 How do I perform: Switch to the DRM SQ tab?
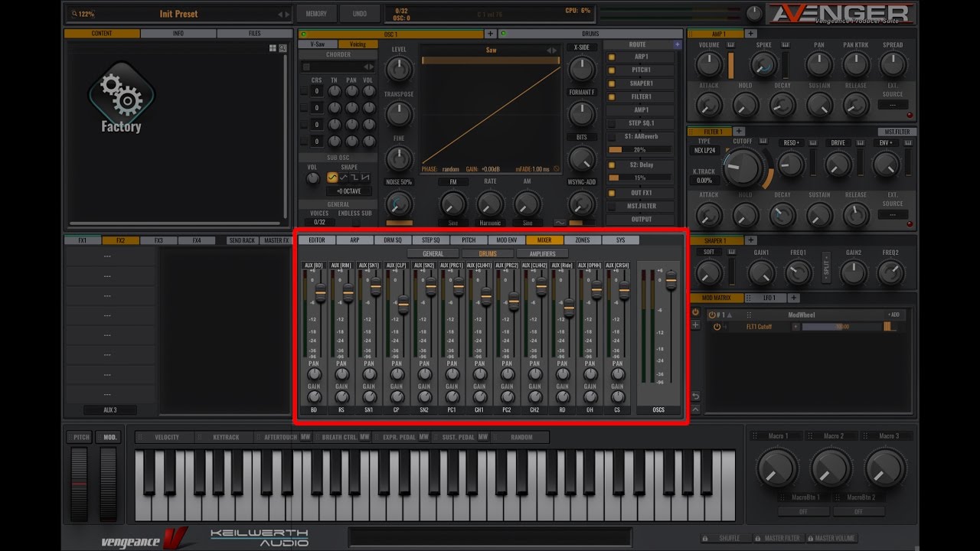393,240
